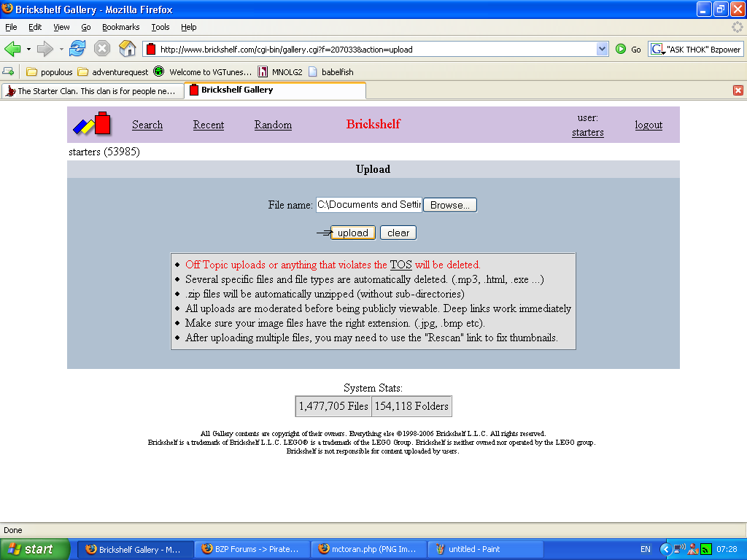
Task: Click inside the File name input field
Action: point(368,205)
